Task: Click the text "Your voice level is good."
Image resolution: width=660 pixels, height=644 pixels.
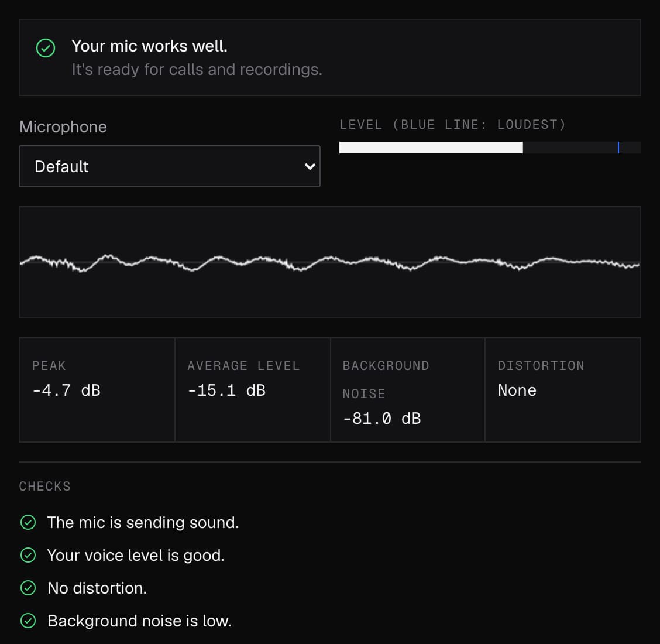Action: click(x=136, y=556)
